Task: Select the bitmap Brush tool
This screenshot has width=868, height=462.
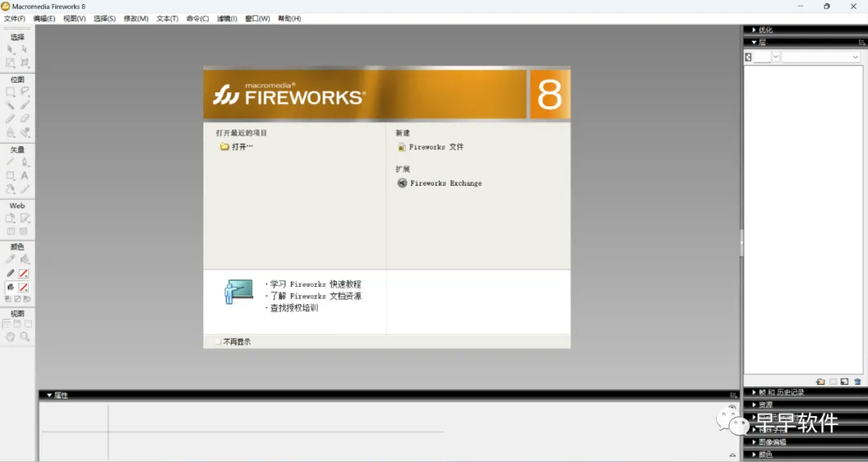Action: tap(24, 105)
